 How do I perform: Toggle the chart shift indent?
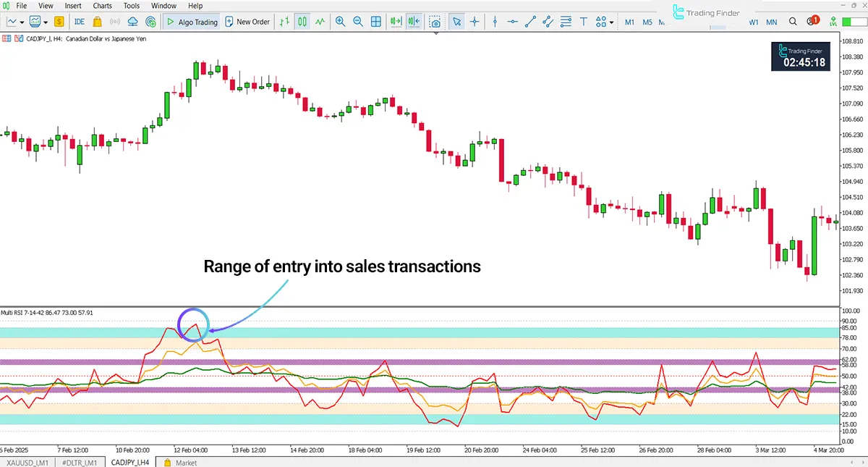(x=413, y=21)
